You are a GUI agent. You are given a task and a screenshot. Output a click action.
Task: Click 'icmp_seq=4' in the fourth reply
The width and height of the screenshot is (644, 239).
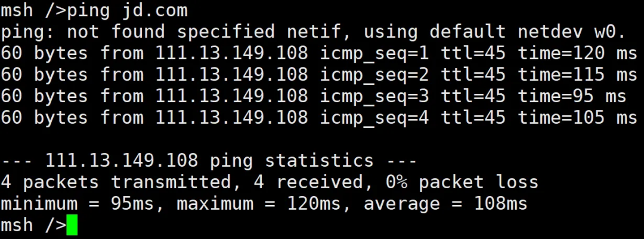pos(374,118)
